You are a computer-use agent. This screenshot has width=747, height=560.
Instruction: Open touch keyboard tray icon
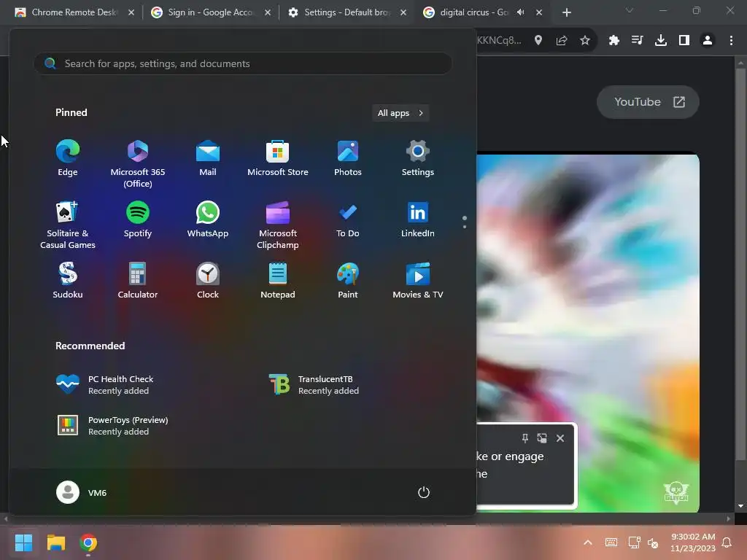tap(611, 542)
